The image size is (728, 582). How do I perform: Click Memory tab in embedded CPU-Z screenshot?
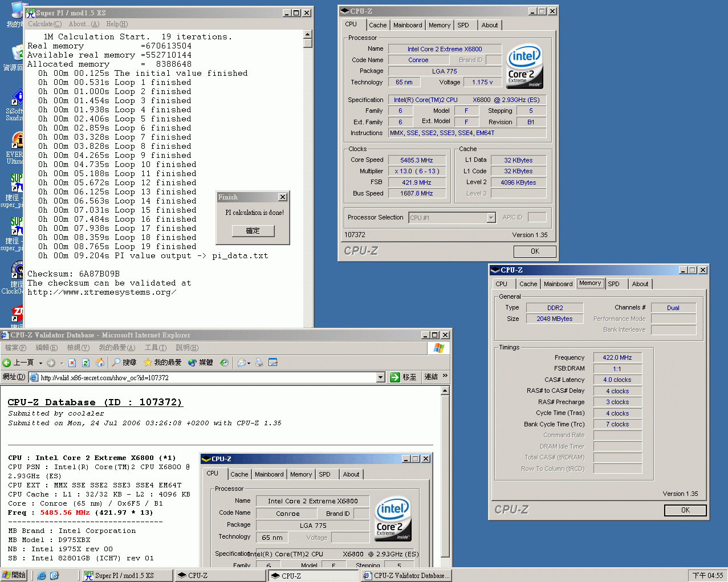pyautogui.click(x=301, y=474)
